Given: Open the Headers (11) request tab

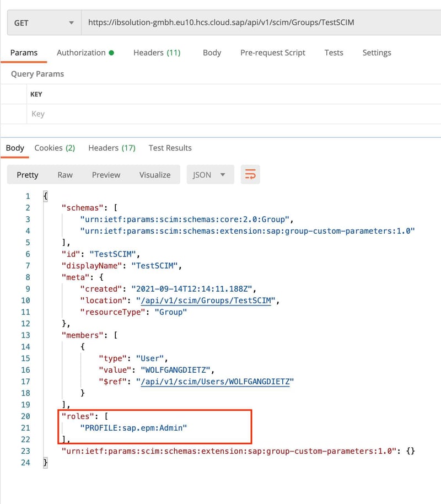Looking at the screenshot, I should point(157,53).
